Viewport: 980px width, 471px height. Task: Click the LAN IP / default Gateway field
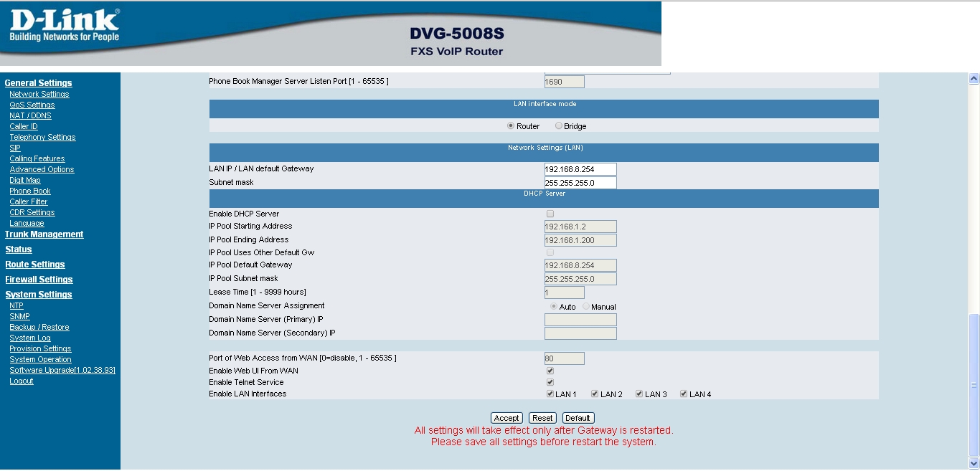click(580, 169)
